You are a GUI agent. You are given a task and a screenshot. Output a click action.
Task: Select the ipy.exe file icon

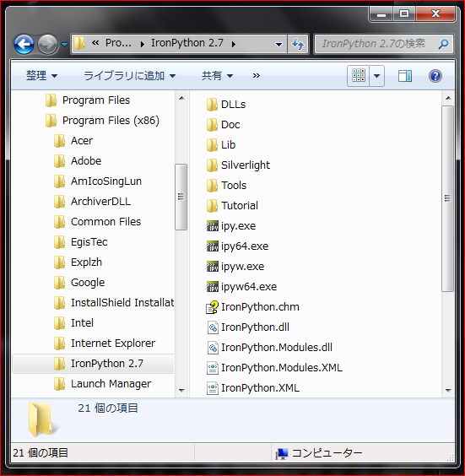[212, 226]
